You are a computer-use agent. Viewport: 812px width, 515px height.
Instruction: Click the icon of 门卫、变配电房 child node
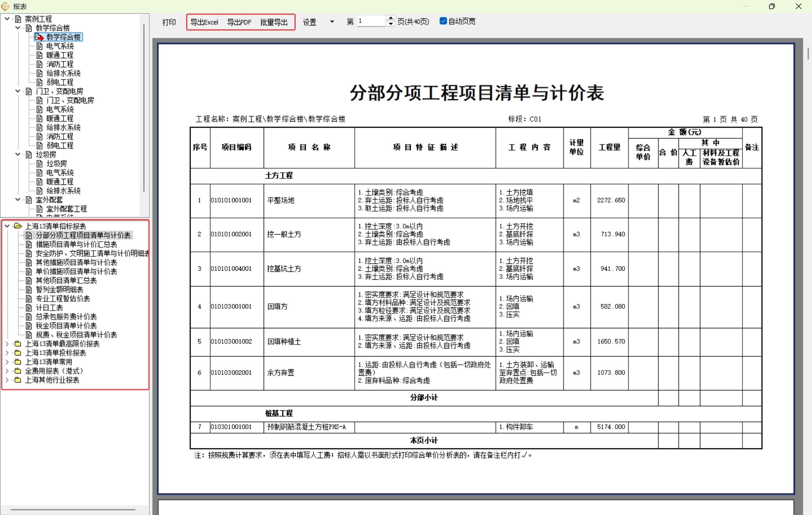(x=39, y=100)
